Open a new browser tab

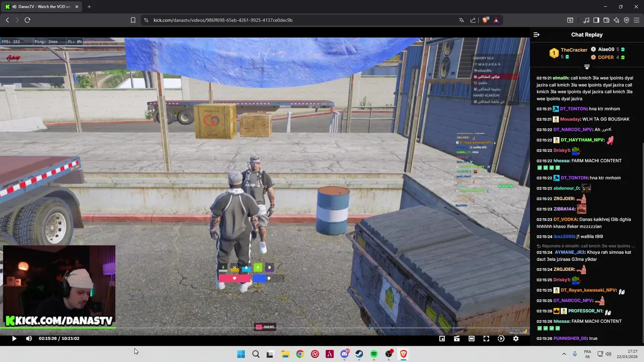(x=89, y=7)
